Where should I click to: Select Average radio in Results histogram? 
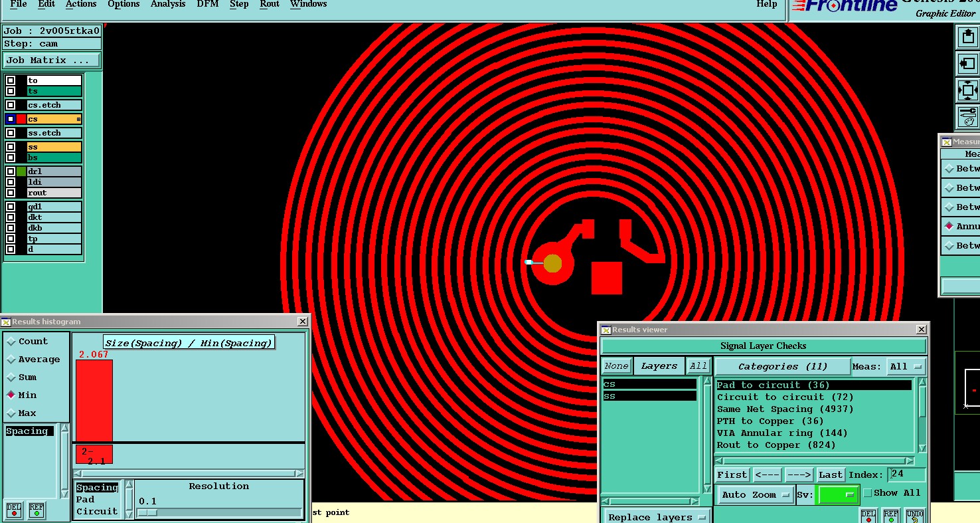tap(11, 360)
